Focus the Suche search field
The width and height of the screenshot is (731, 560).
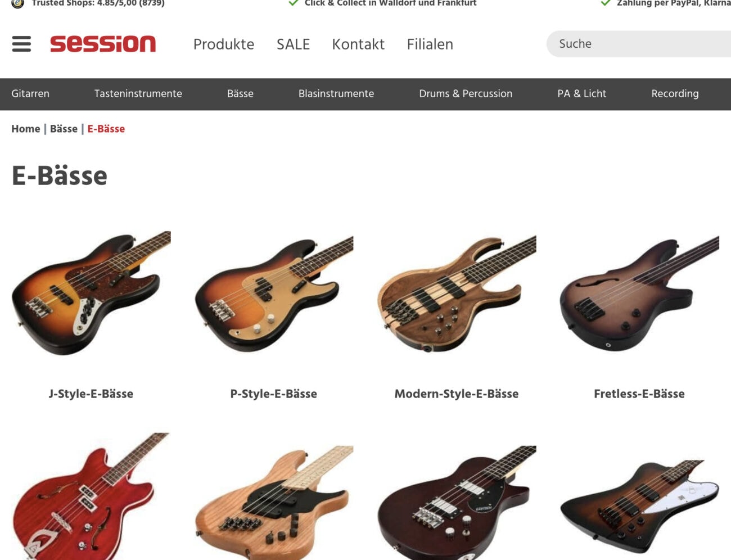tap(639, 44)
